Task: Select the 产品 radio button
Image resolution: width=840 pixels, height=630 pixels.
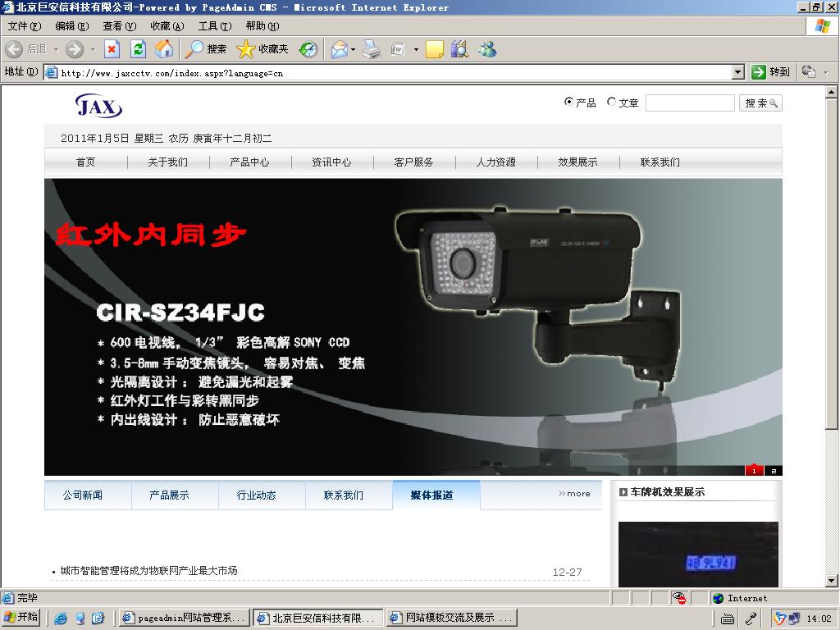Action: click(x=568, y=101)
